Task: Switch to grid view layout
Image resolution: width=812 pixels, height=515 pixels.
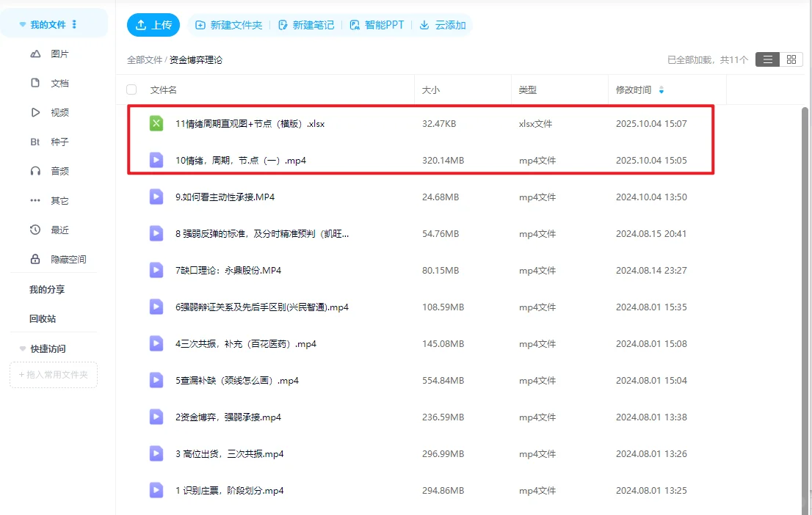Action: (x=791, y=59)
